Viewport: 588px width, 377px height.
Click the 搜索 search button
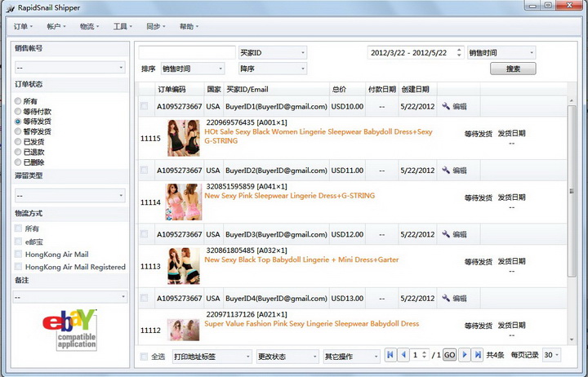coord(513,69)
